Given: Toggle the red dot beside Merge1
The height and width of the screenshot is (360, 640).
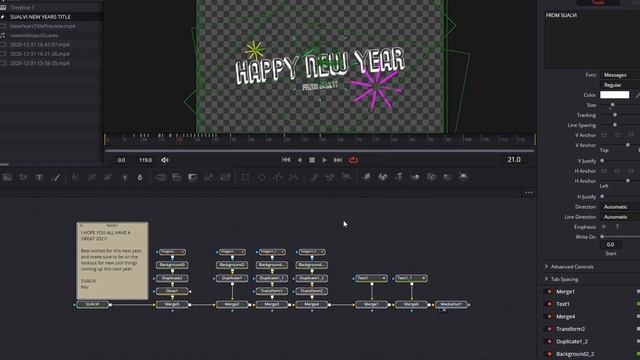Looking at the screenshot, I should [549, 291].
